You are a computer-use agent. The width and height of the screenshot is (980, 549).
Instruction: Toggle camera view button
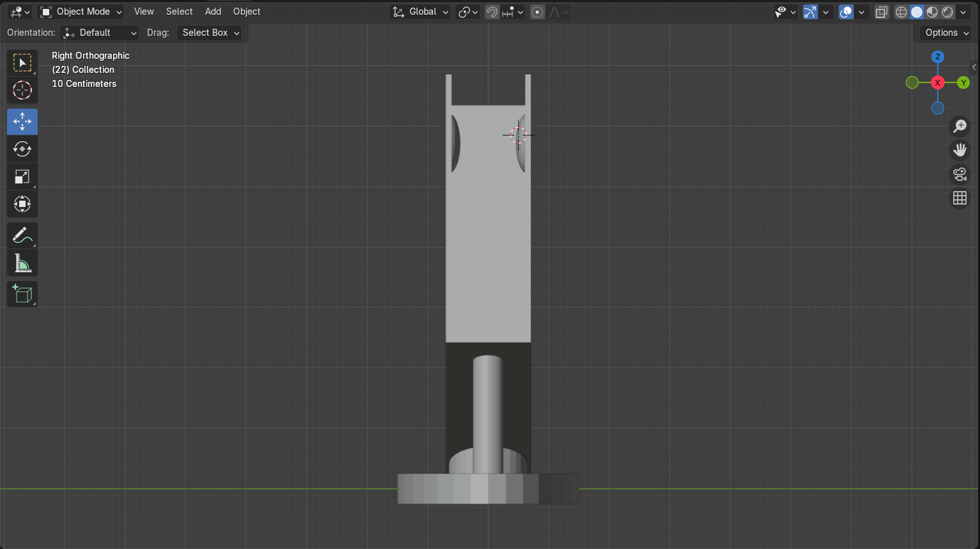pos(960,174)
